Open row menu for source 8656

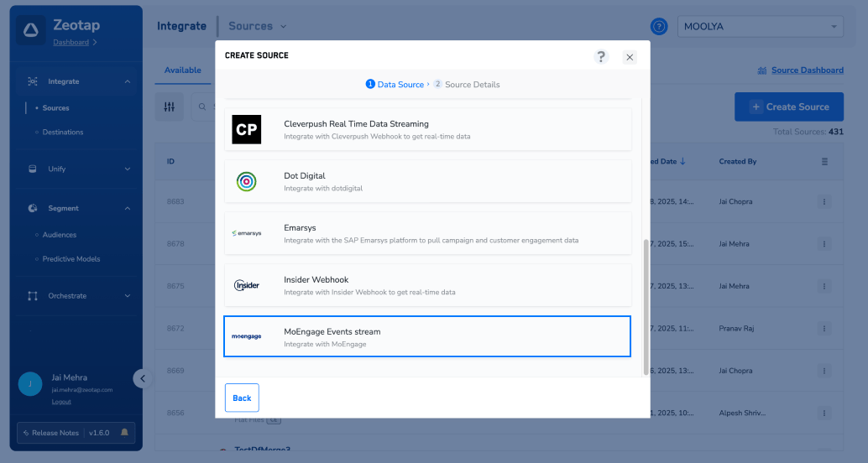click(x=824, y=414)
